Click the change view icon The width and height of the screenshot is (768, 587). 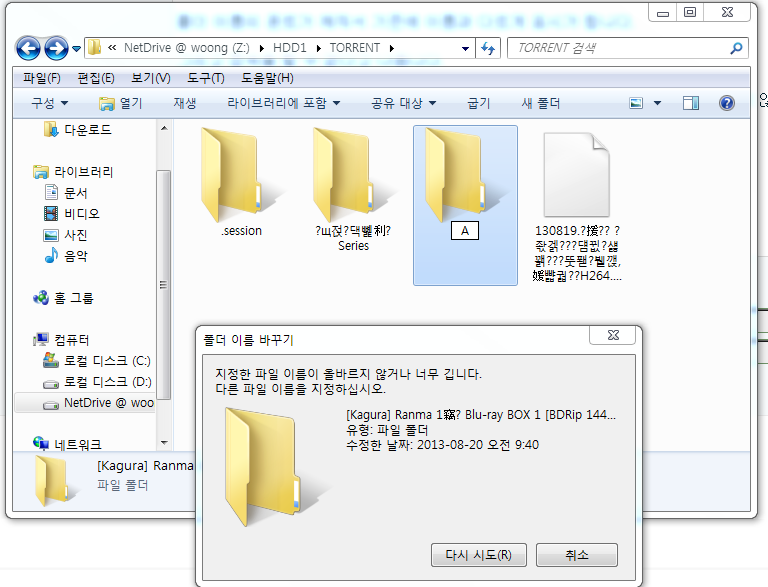(x=636, y=103)
